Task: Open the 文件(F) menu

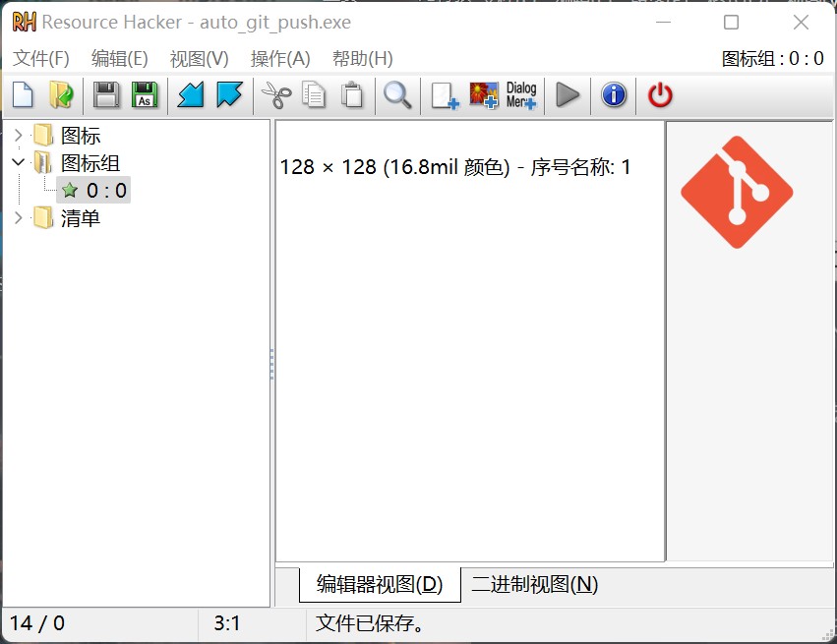Action: pos(41,58)
